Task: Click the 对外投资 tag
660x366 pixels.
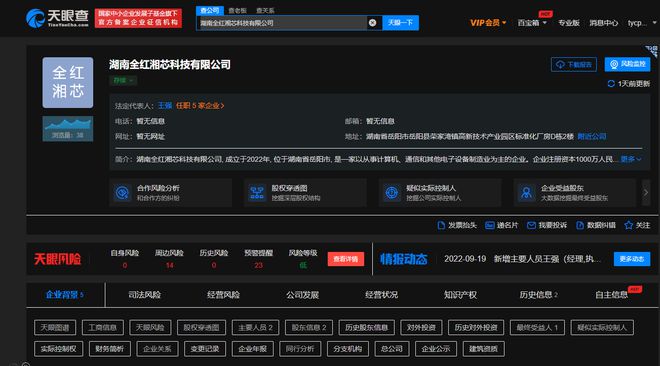Action: tap(421, 327)
